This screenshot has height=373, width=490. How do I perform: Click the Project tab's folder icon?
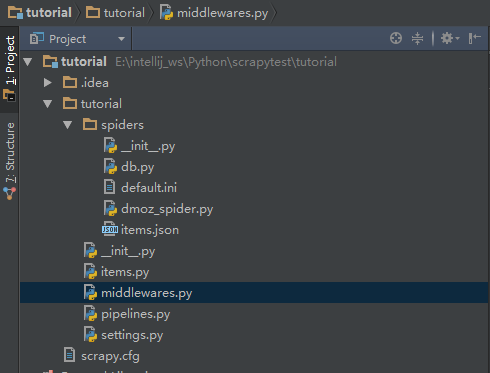(x=9, y=96)
